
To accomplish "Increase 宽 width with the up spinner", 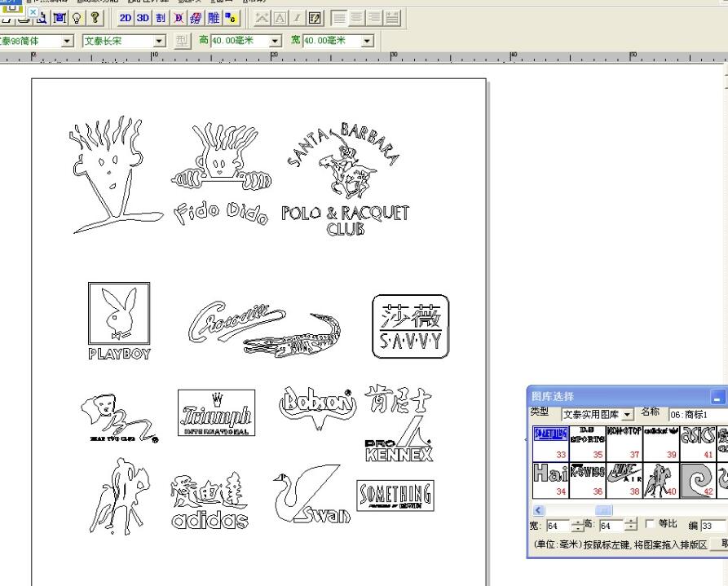I will (x=577, y=522).
